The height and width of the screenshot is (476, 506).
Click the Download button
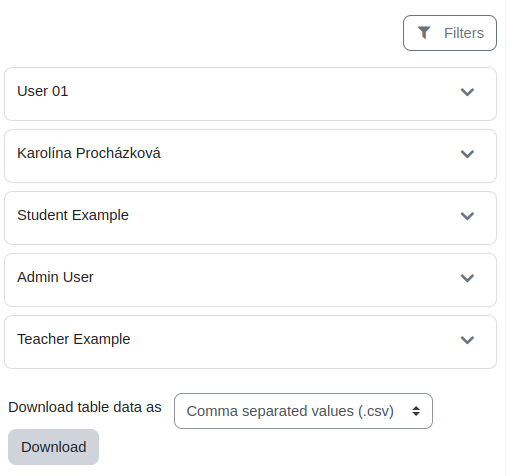coord(53,447)
